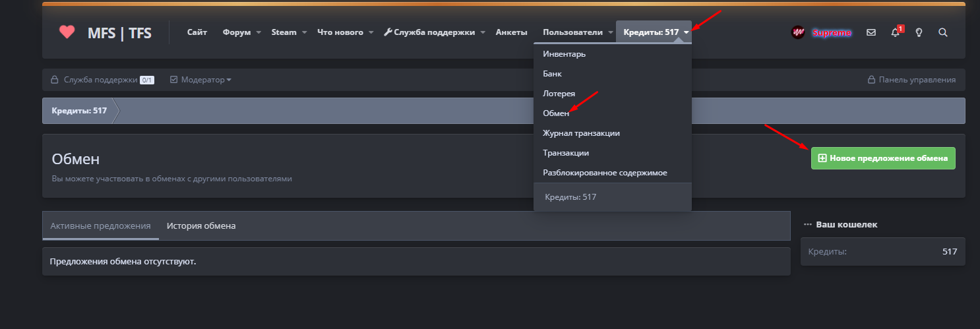Viewport: 980px width, 329px height.
Task: Open Служба поддержки in top navigation
Action: 434,32
